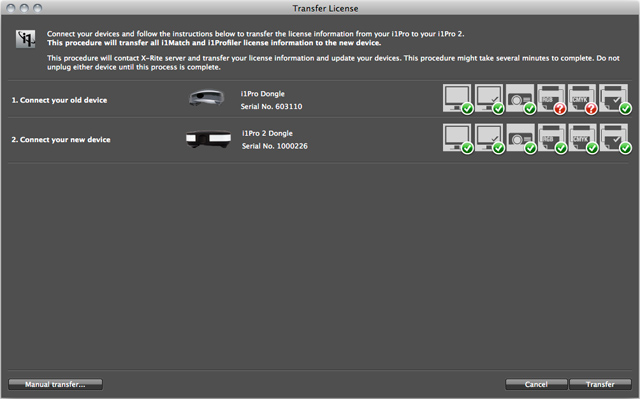Click the printer quality check icon for i1Pro 2 Dongle
Image resolution: width=640 pixels, height=399 pixels.
(x=615, y=139)
